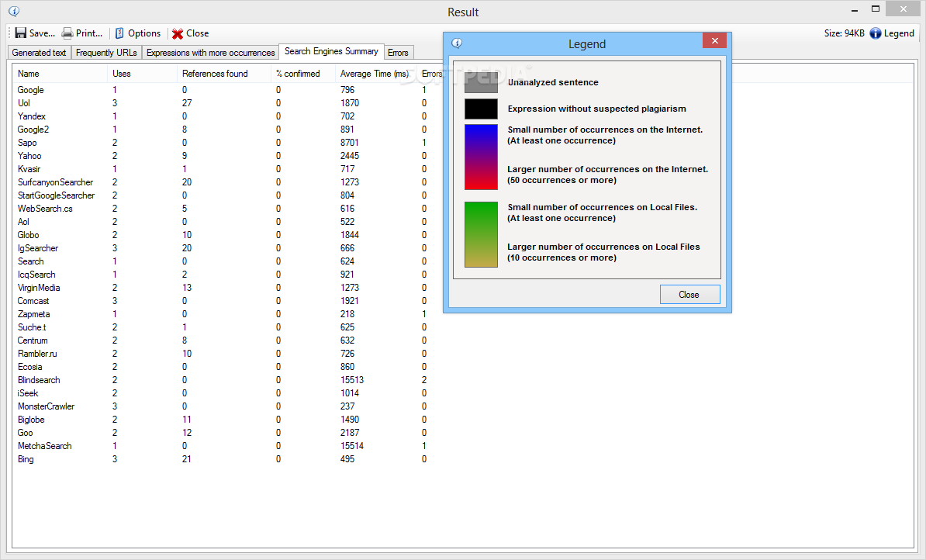Viewport: 926px width, 560px height.
Task: Switch to the Generated text tab
Action: coord(39,53)
